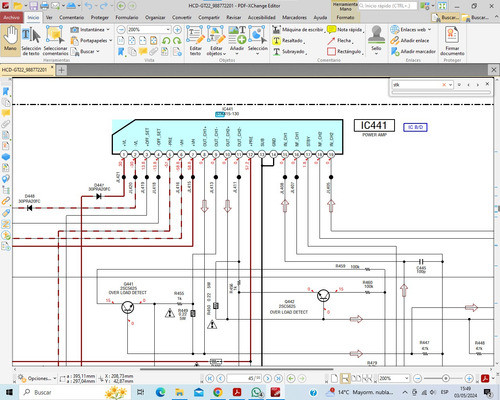Image resolution: width=500 pixels, height=400 pixels.
Task: Click the IC B/D link in schematic
Action: coord(415,127)
